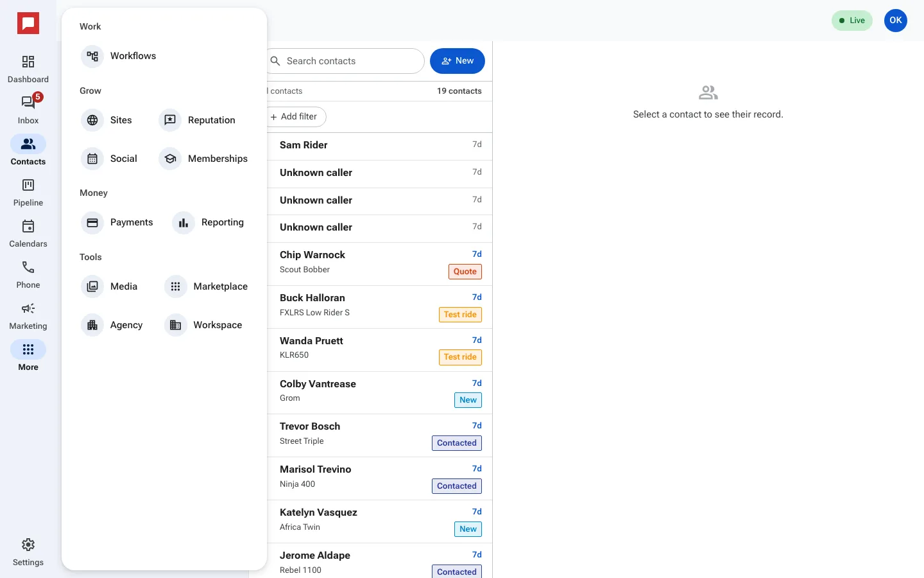Open the Phone section

28,275
